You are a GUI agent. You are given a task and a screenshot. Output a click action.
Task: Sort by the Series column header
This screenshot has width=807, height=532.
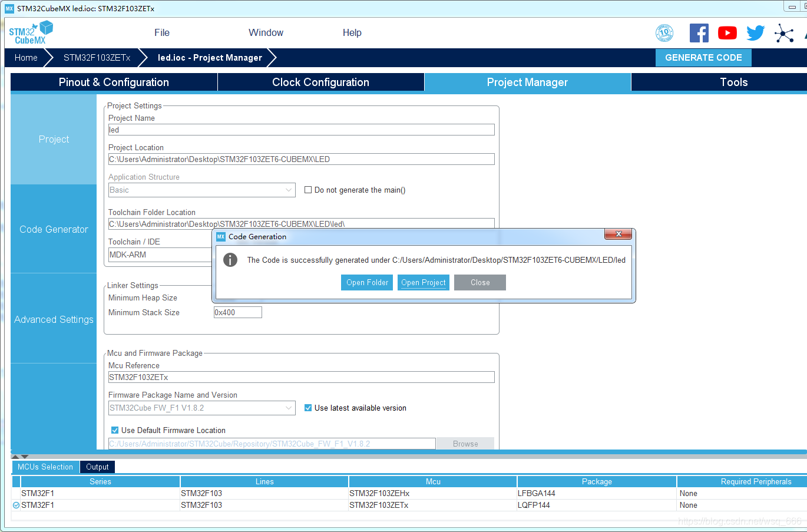tap(100, 481)
